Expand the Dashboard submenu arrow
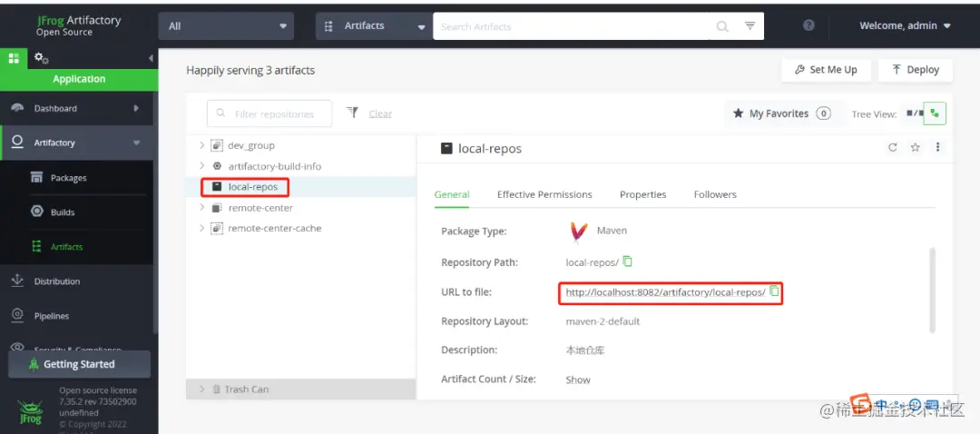This screenshot has width=980, height=434. [x=136, y=108]
